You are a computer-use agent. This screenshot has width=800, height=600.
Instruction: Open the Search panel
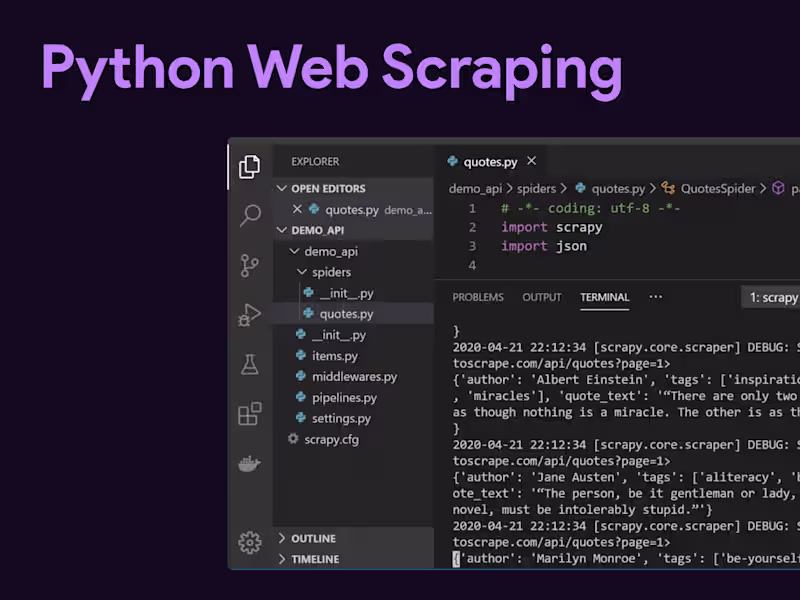pos(250,216)
